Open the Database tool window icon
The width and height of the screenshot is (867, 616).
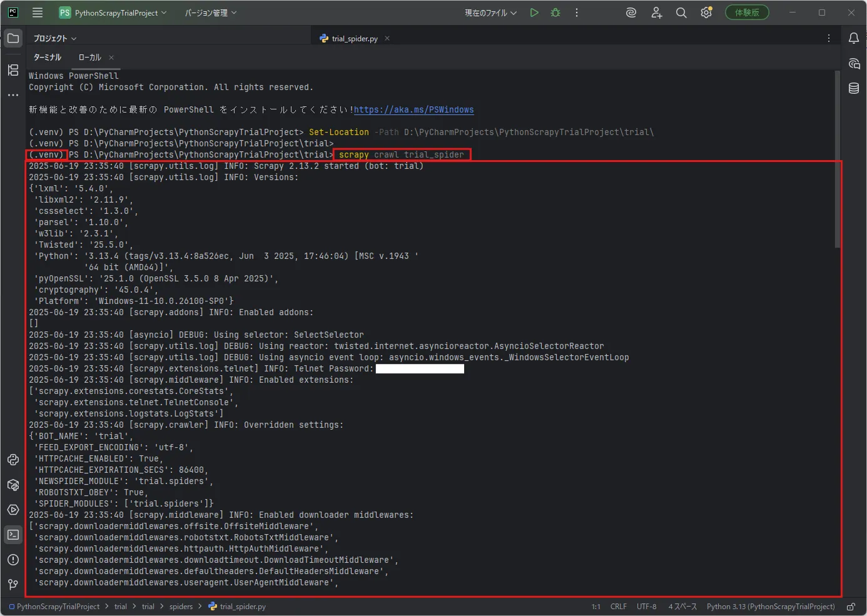[x=854, y=88]
